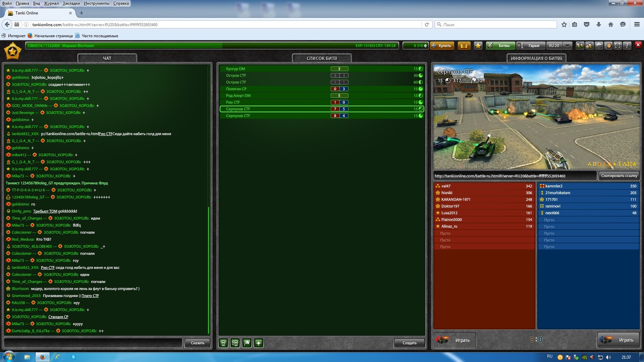Toggle Capture the Flag battle filter

point(247,343)
